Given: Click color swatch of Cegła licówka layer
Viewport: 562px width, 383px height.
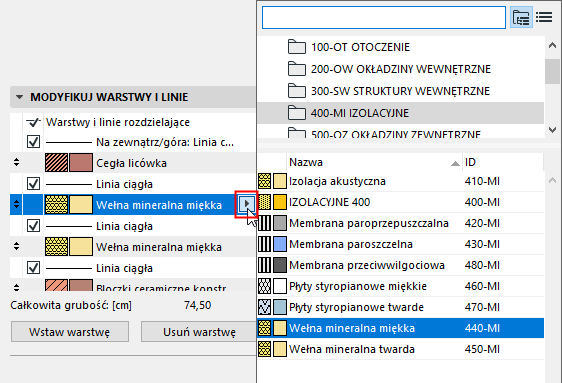Looking at the screenshot, I should [x=81, y=163].
